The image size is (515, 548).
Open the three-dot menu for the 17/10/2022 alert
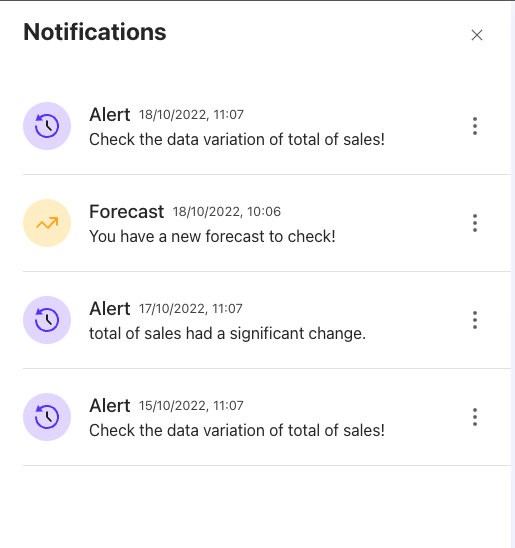click(475, 320)
